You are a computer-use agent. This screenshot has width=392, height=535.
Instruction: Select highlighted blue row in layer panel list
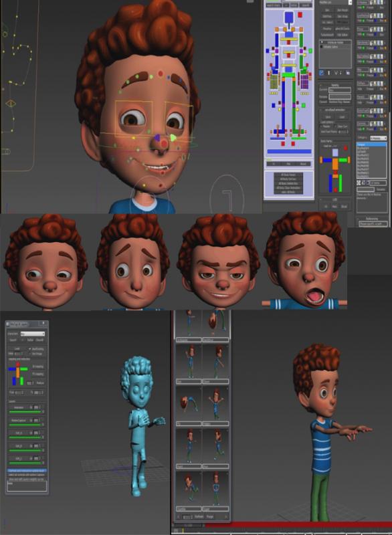click(x=27, y=471)
